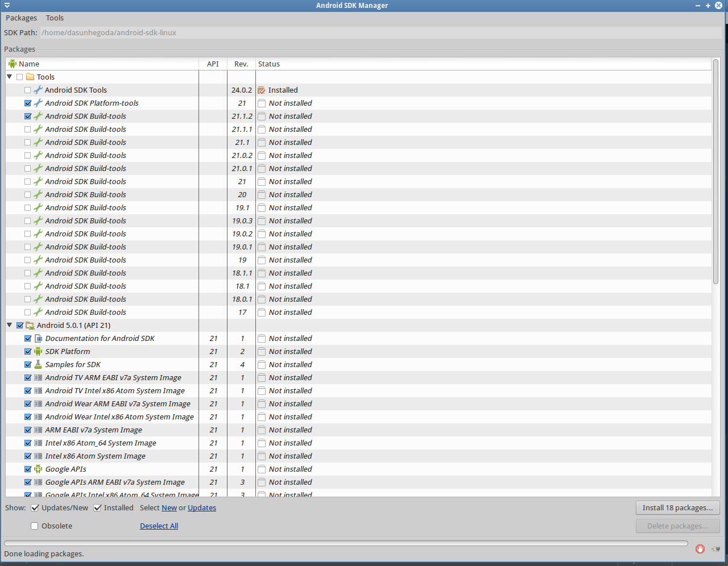Click the log window icon in the status bar
Screen dimensions: 728x566
click(x=716, y=548)
